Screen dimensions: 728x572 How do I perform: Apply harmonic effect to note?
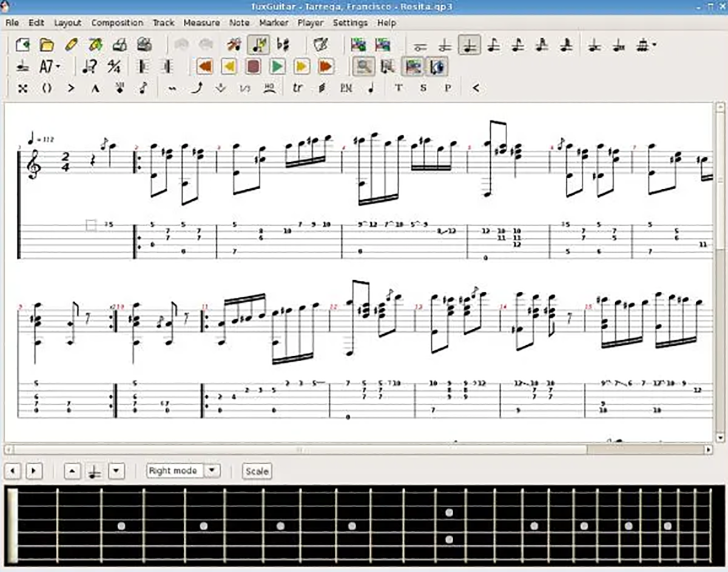click(x=120, y=88)
